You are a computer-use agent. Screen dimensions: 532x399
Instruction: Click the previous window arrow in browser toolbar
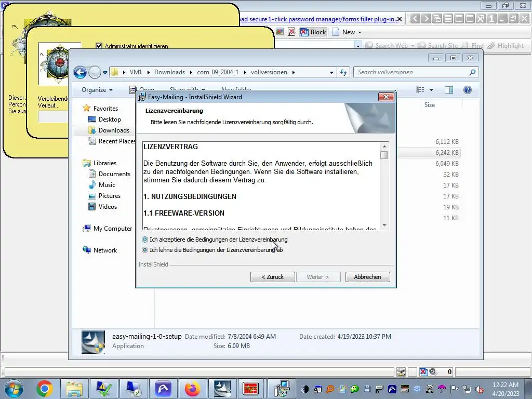(415, 18)
